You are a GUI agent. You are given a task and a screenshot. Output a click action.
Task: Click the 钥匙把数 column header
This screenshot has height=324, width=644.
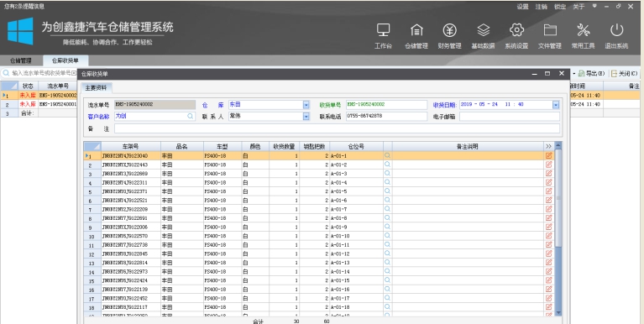coord(314,146)
